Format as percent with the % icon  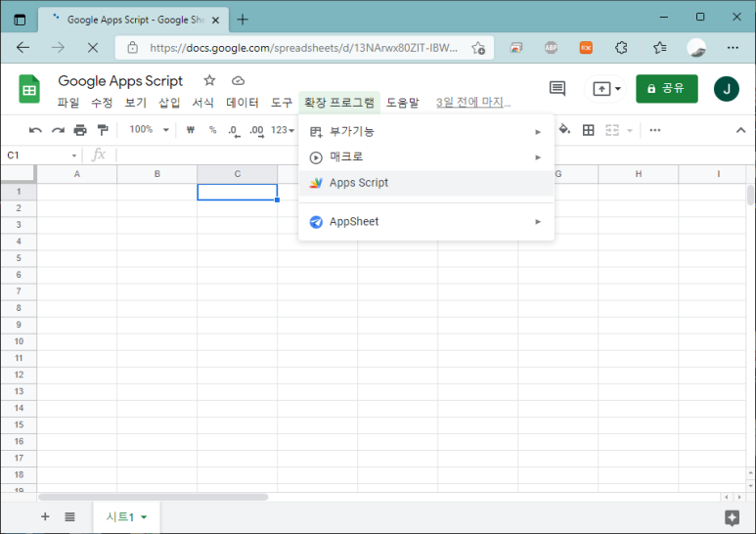[x=212, y=130]
